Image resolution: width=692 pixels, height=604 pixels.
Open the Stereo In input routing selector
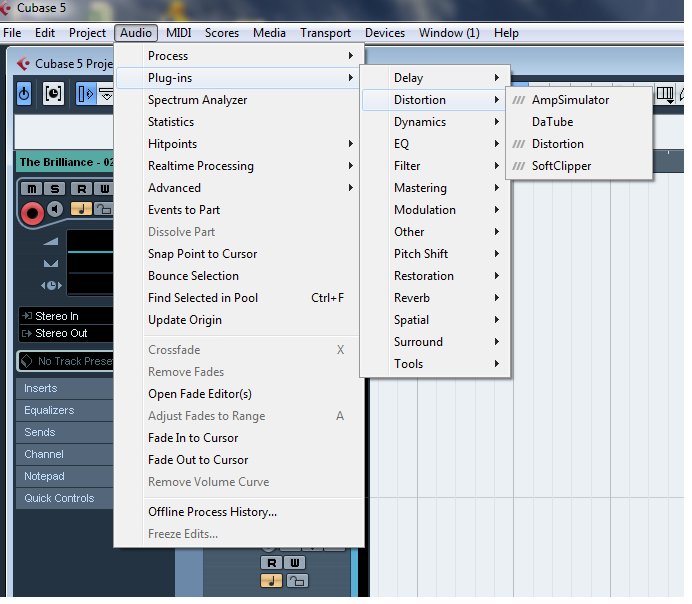coord(66,316)
